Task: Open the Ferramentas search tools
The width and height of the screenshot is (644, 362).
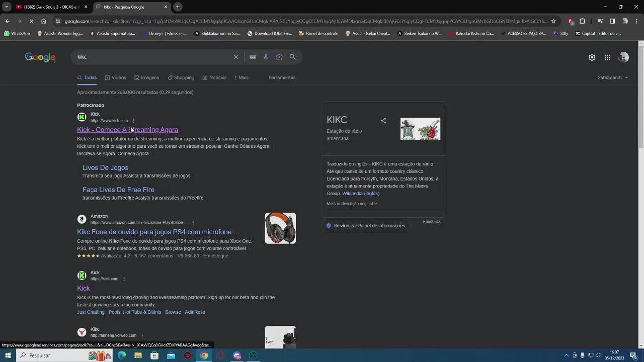Action: 282,77
